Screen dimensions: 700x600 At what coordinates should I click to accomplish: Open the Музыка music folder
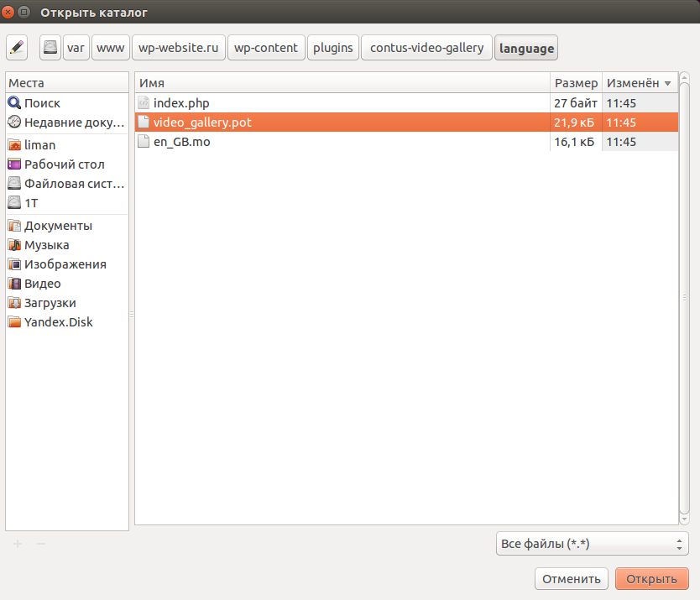point(46,245)
